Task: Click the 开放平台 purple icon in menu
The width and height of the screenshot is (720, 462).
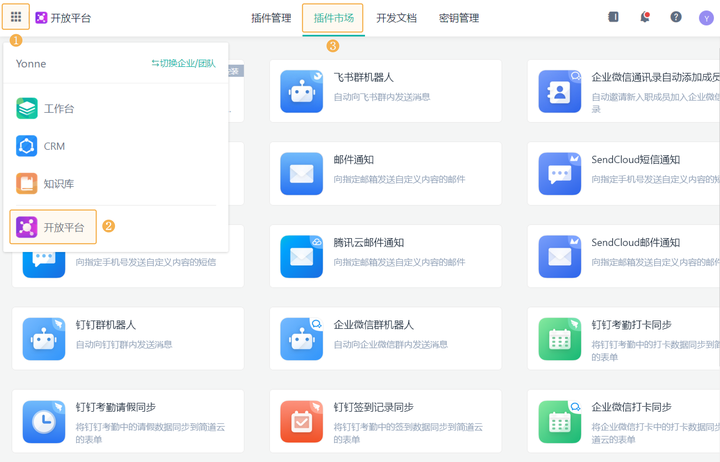Action: (x=27, y=227)
